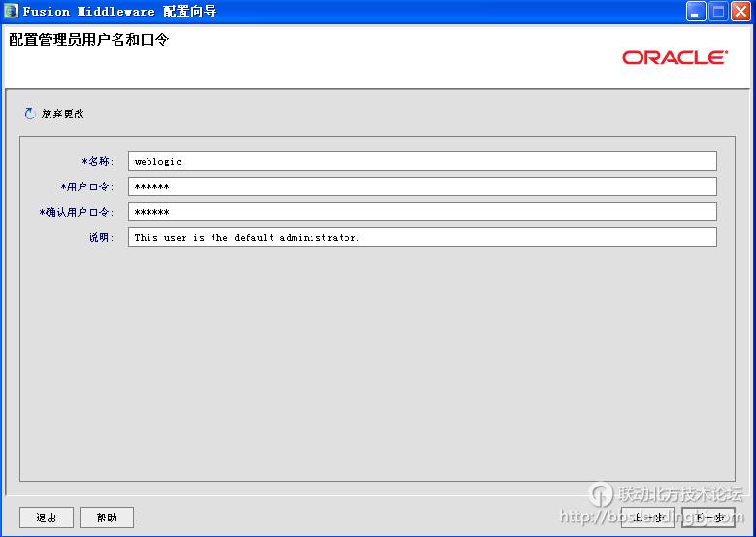The image size is (756, 537).
Task: Click the blue discard changes arrow icon
Action: (29, 114)
